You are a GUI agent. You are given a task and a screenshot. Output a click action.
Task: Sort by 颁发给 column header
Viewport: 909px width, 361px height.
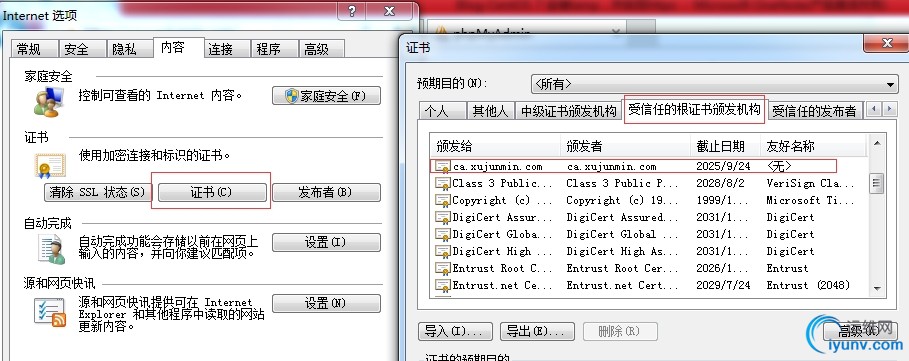(x=496, y=146)
